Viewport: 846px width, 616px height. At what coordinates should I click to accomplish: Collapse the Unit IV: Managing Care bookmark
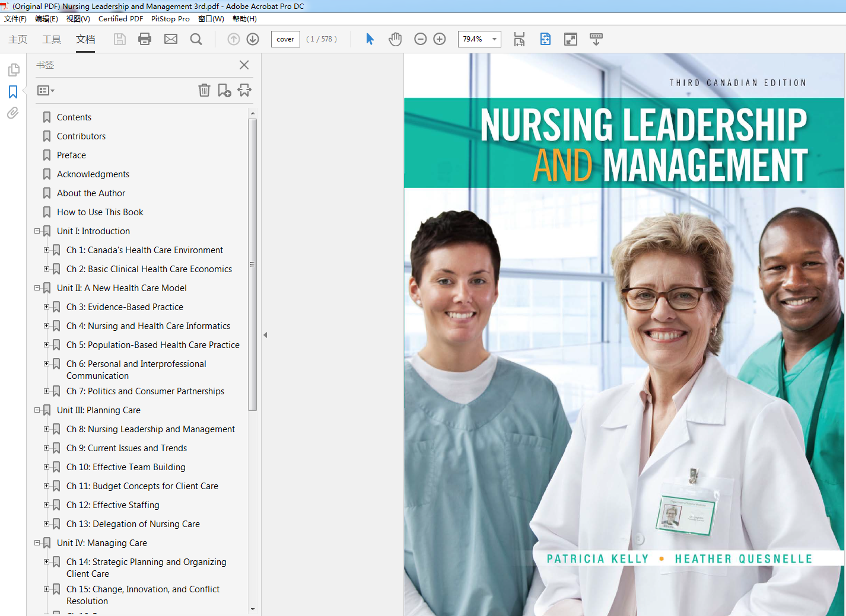(x=37, y=543)
